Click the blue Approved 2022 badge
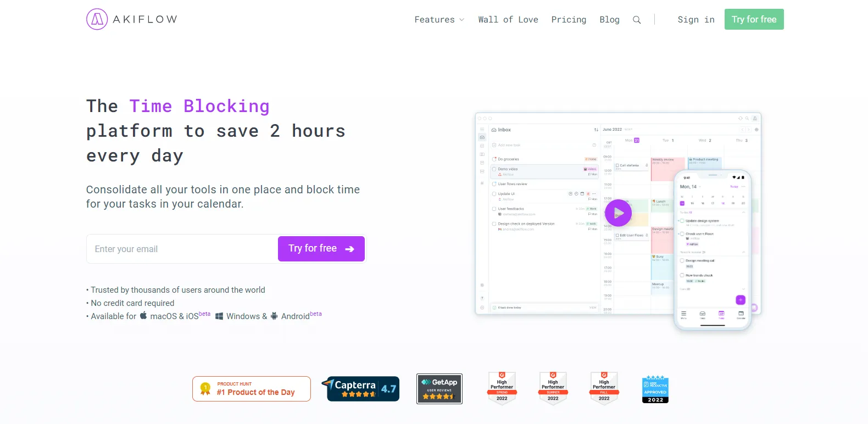This screenshot has height=424, width=868. click(655, 389)
